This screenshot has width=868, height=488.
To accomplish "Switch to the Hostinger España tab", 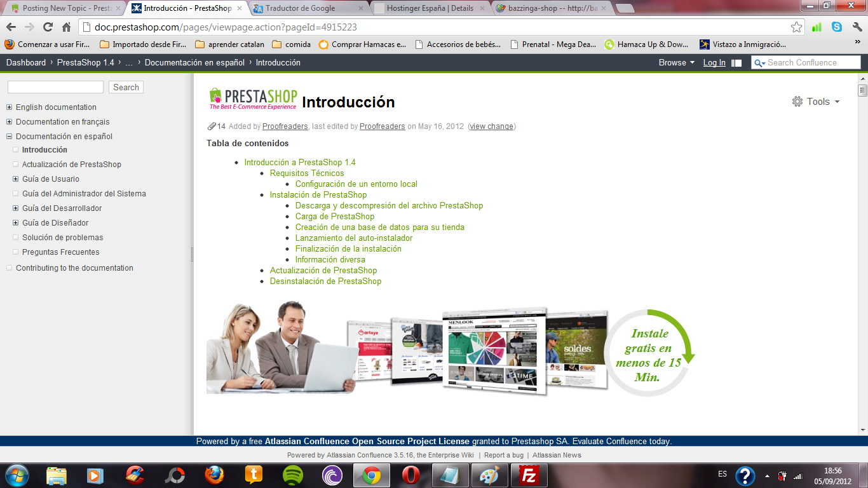I will click(x=430, y=8).
